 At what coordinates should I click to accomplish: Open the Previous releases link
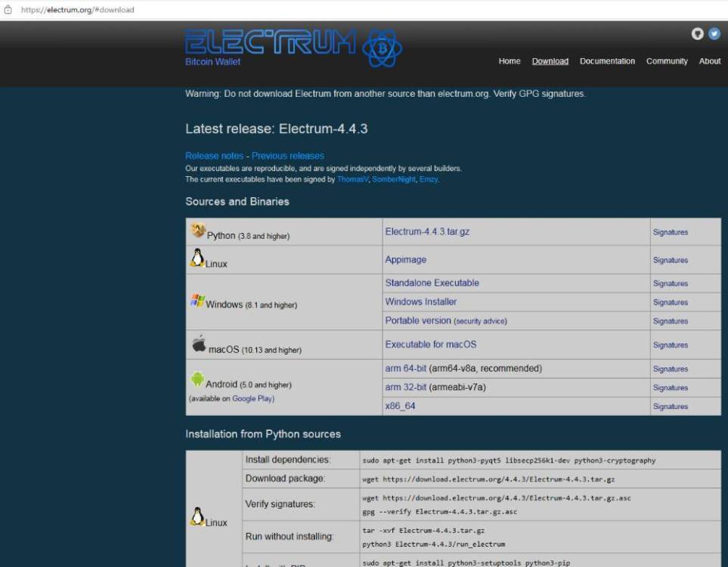288,156
